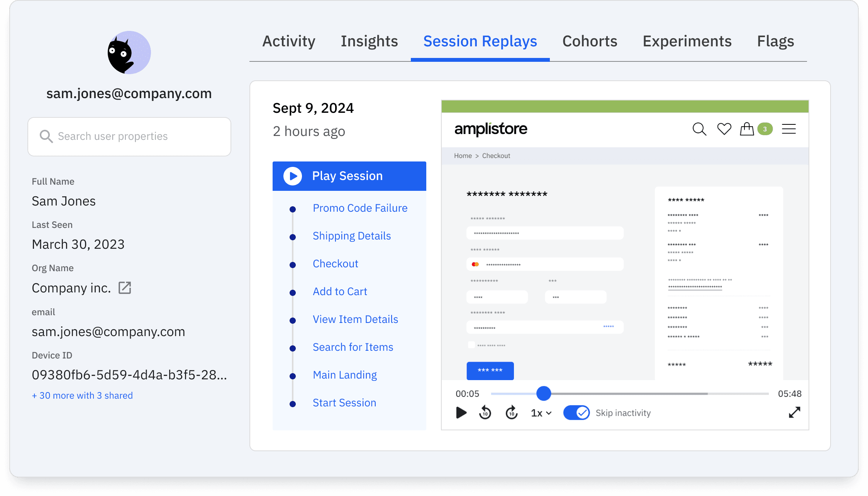Tick the checkbox in the checkout form
The width and height of the screenshot is (868, 496).
471,344
